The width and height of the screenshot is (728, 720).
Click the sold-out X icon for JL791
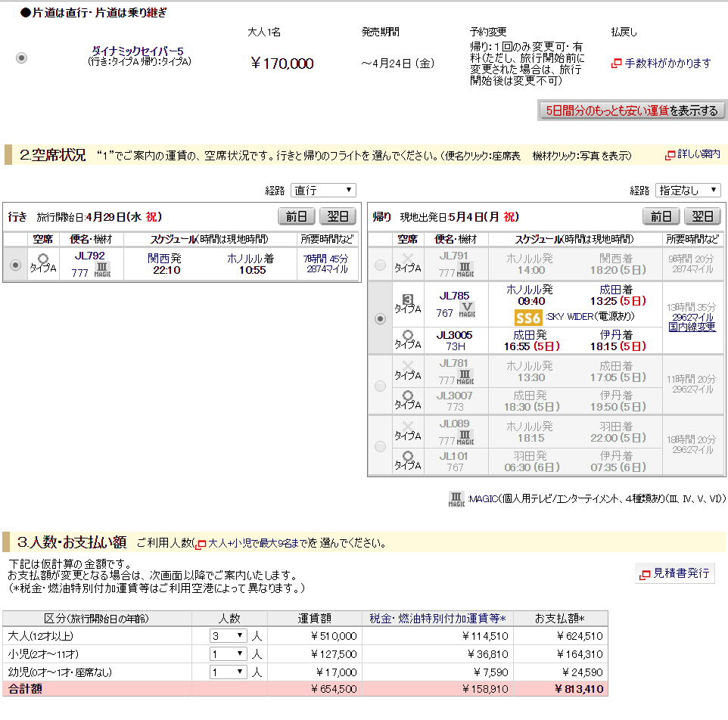(x=408, y=258)
